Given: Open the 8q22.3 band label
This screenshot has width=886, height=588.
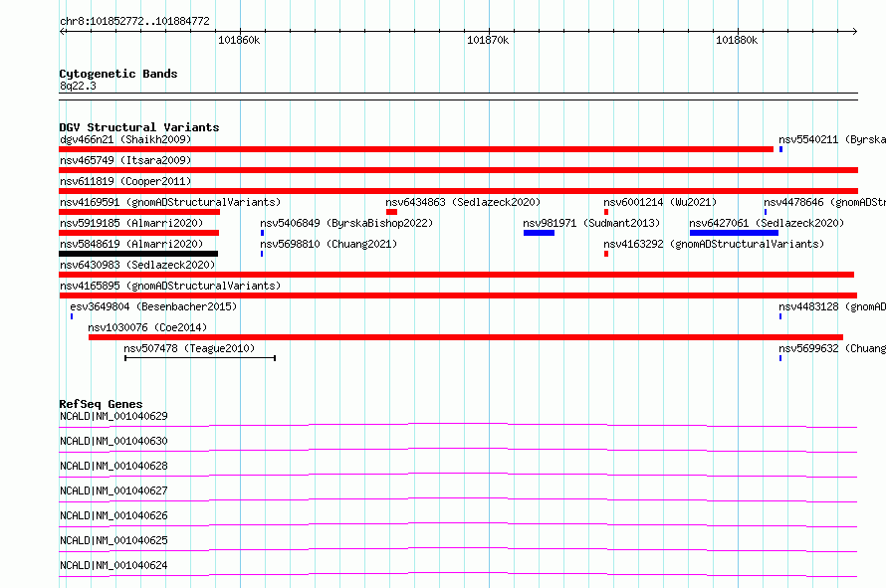Looking at the screenshot, I should coord(78,86).
